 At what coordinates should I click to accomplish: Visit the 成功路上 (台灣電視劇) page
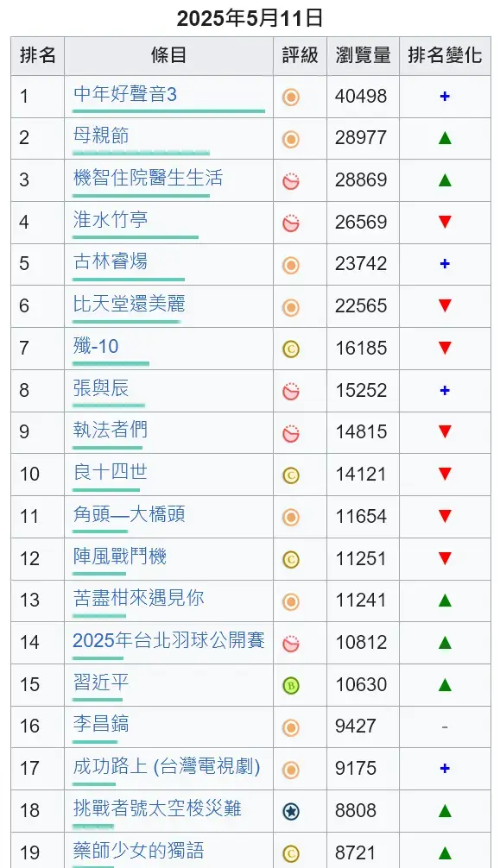tap(167, 767)
